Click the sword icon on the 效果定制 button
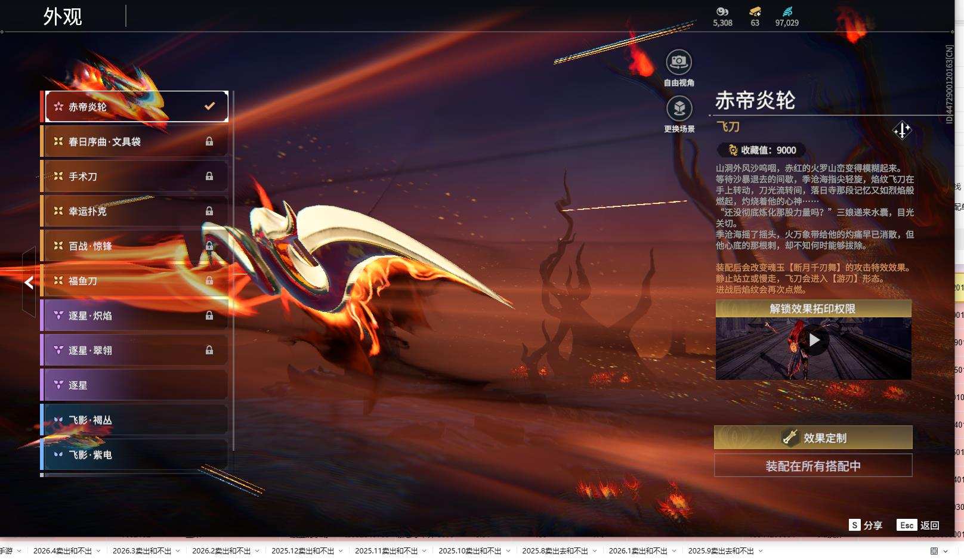The height and width of the screenshot is (560, 964). point(789,437)
